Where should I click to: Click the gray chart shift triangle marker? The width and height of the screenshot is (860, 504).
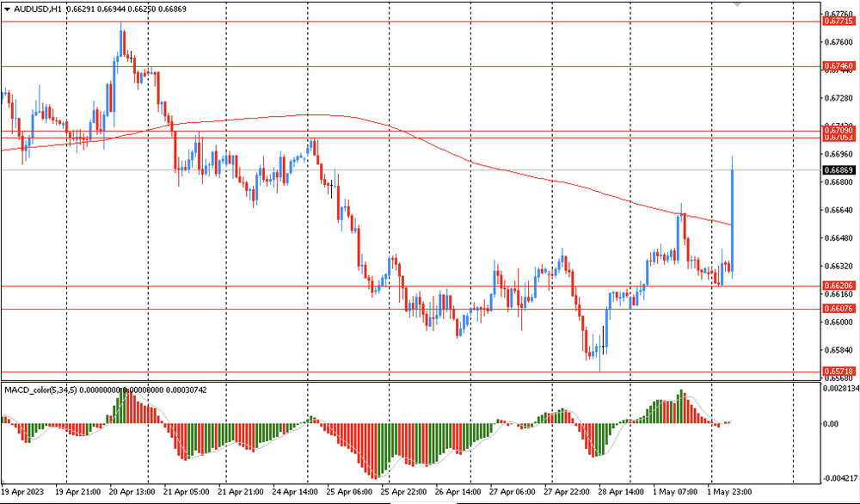pyautogui.click(x=737, y=4)
